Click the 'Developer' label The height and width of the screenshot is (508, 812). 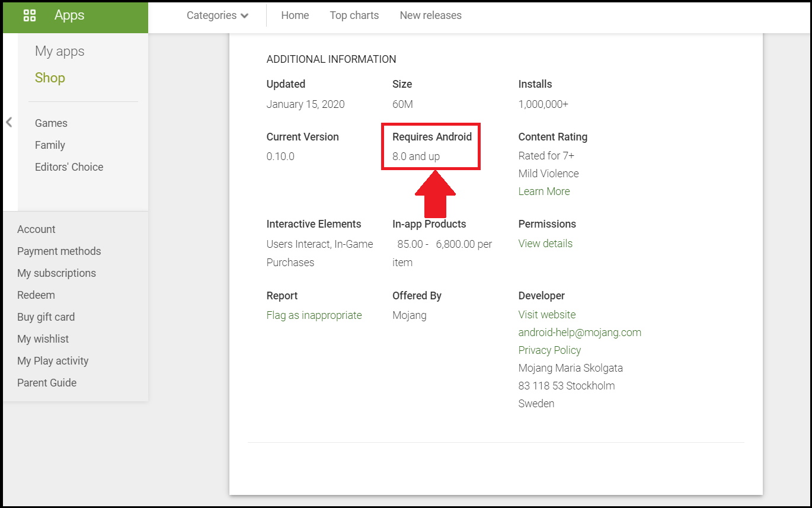[x=542, y=296]
